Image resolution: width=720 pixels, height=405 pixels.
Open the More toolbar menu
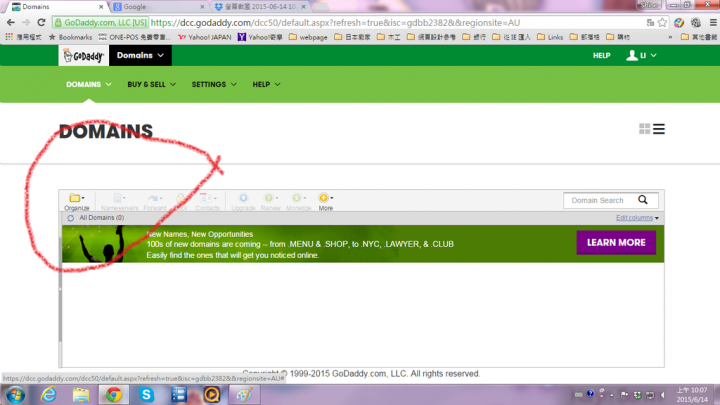[x=326, y=201]
